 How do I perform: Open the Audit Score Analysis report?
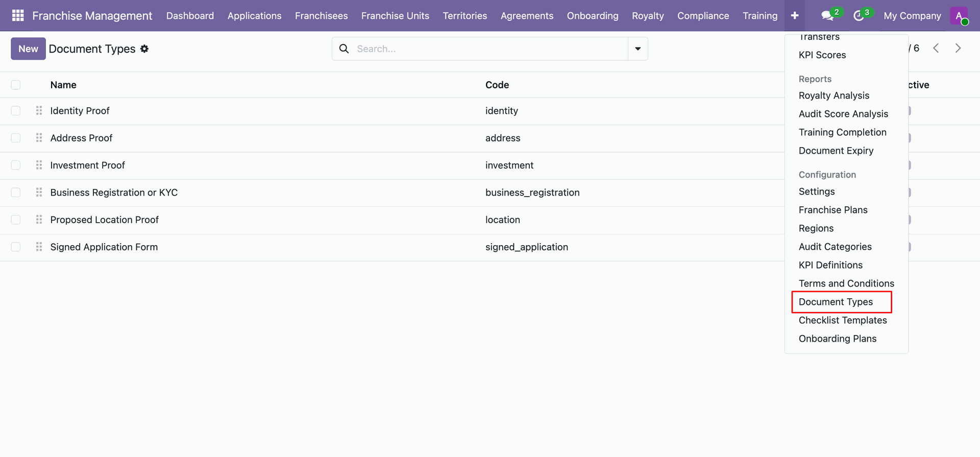click(x=843, y=114)
